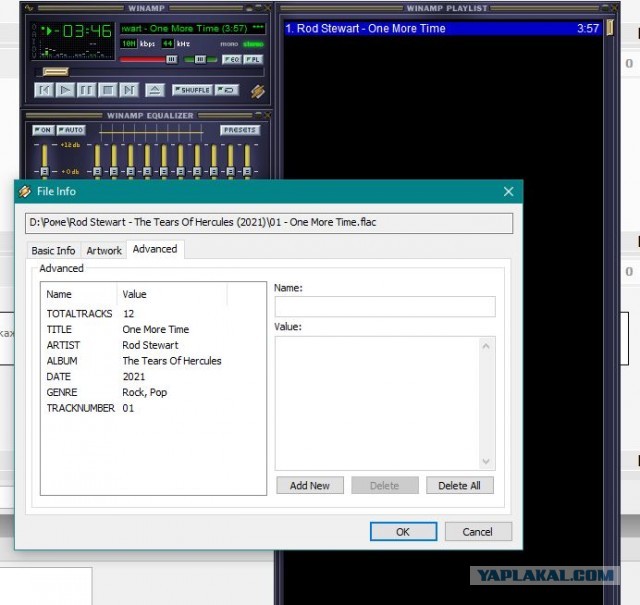Select the ARTIST row

(x=153, y=345)
